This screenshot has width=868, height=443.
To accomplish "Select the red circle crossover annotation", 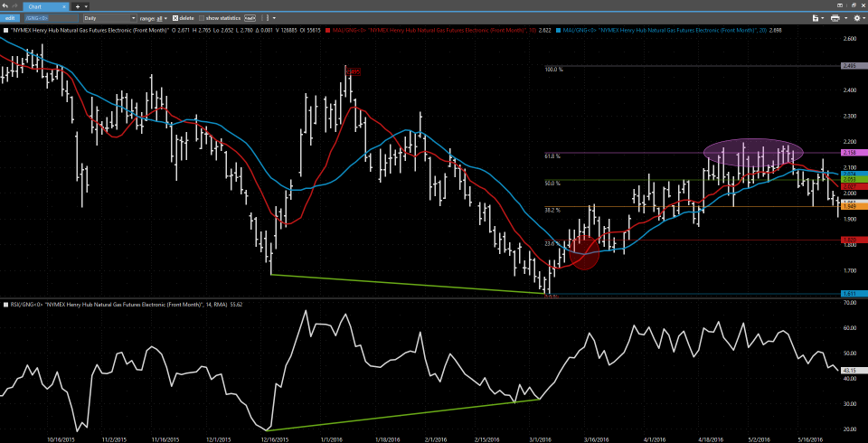I will (x=585, y=253).
